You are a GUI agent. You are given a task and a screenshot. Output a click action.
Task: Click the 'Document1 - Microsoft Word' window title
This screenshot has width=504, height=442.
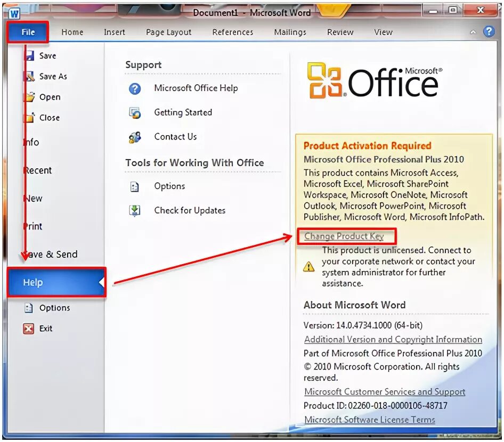coord(251,13)
